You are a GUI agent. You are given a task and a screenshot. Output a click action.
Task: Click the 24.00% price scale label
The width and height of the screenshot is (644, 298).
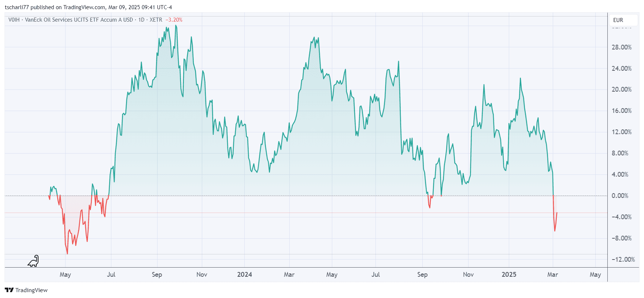click(x=621, y=69)
